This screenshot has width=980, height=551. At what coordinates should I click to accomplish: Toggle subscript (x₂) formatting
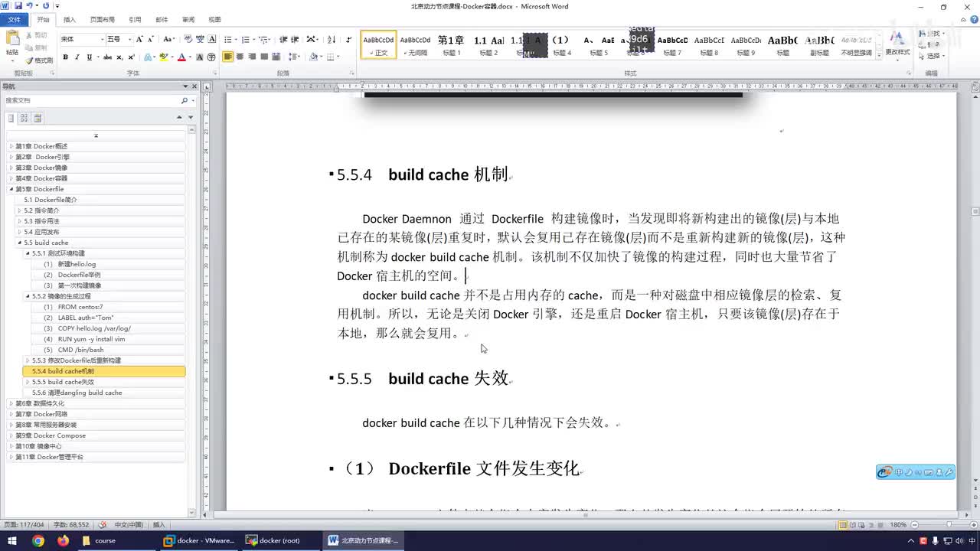(x=120, y=57)
